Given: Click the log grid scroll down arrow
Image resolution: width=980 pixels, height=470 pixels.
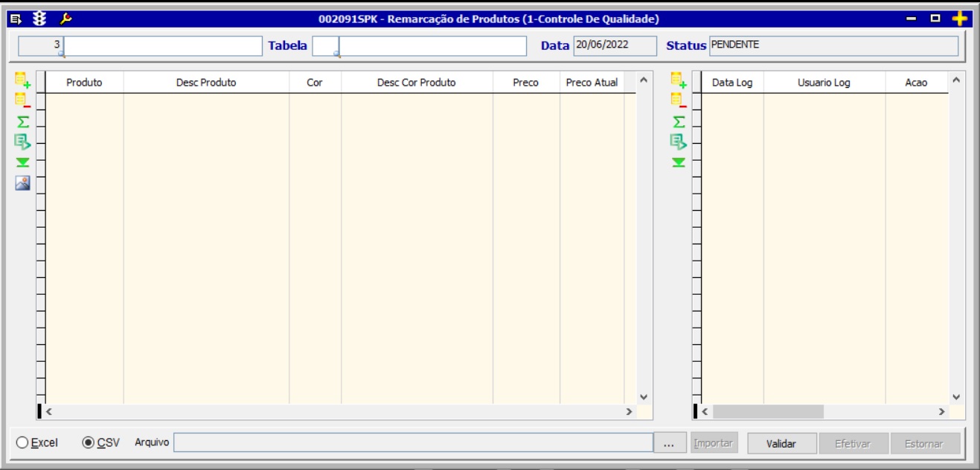Looking at the screenshot, I should click(956, 397).
